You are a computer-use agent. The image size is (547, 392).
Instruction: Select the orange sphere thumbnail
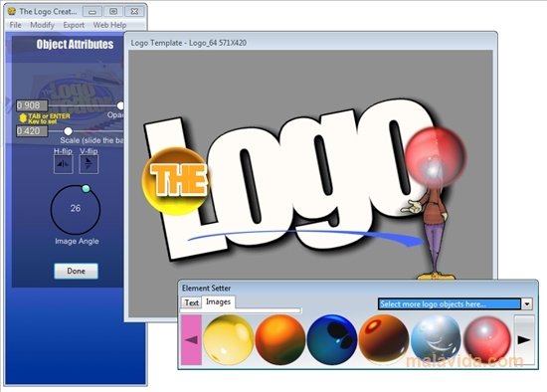(280, 339)
